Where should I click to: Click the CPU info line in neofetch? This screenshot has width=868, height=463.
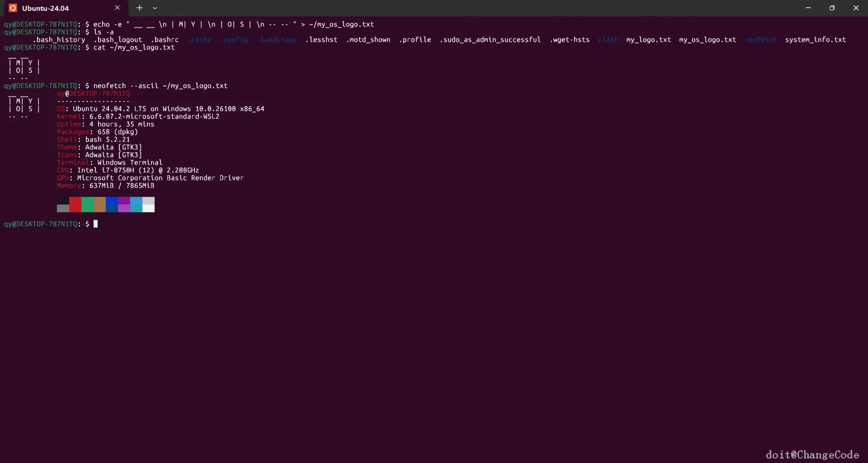(x=127, y=170)
